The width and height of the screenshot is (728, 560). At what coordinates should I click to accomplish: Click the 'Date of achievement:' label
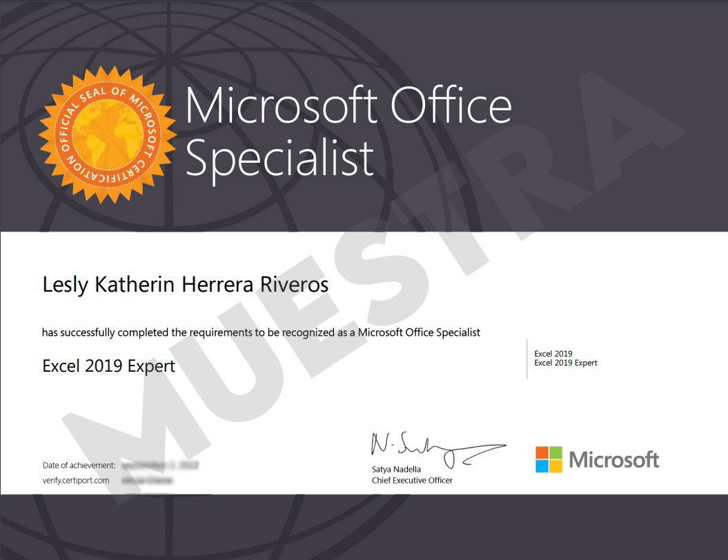tap(79, 466)
